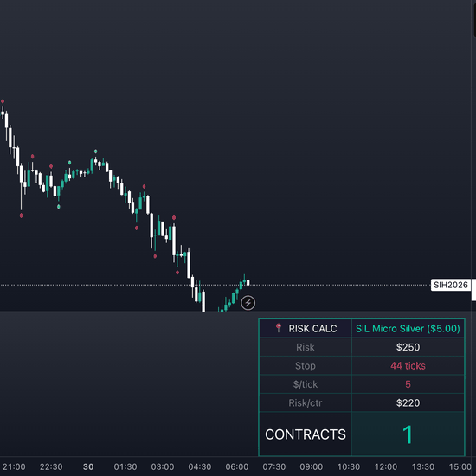Click the RISK CALC header text
Viewport: 476px width, 476px height.
tap(312, 329)
